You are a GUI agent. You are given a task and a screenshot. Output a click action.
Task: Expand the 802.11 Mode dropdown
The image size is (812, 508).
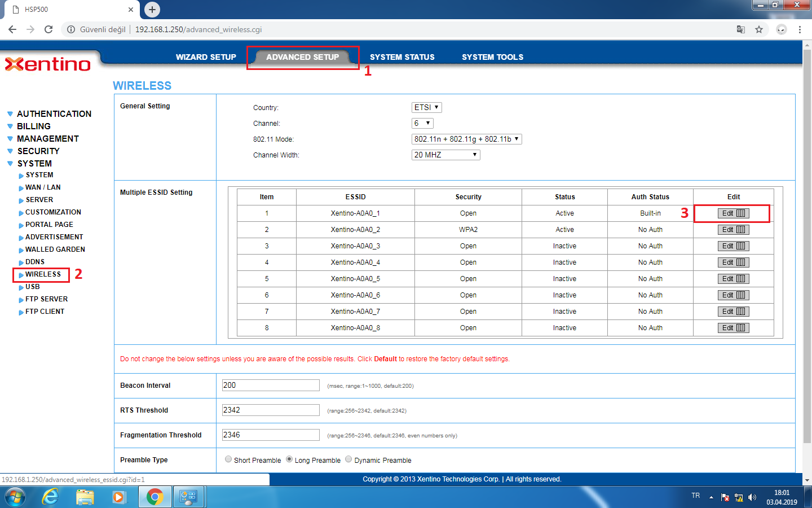click(466, 139)
